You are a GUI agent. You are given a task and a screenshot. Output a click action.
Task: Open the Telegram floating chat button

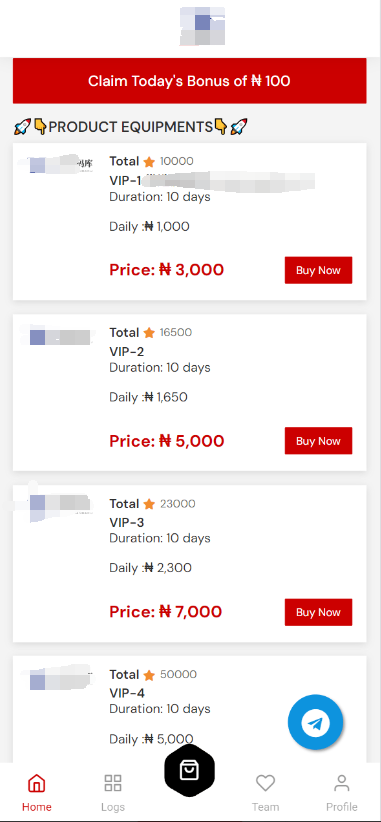click(315, 722)
